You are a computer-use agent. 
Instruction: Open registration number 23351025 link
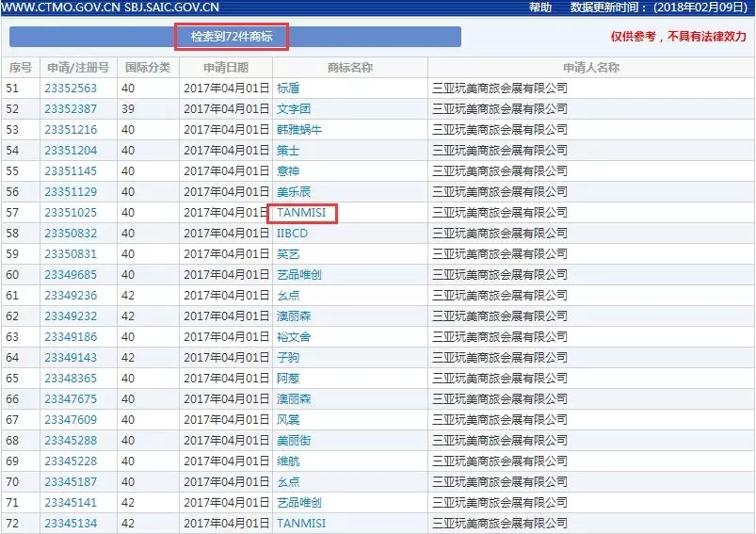[71, 213]
